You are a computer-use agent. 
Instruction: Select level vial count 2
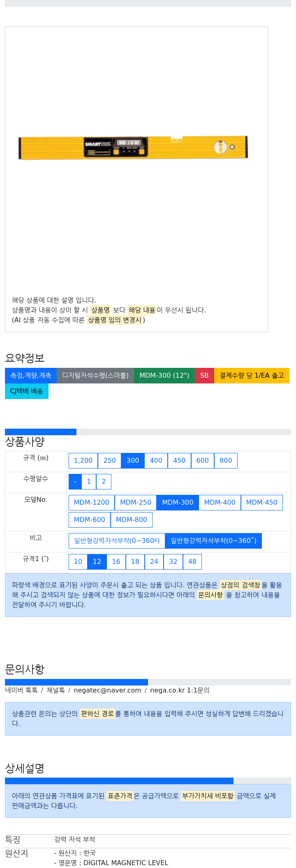tap(104, 482)
